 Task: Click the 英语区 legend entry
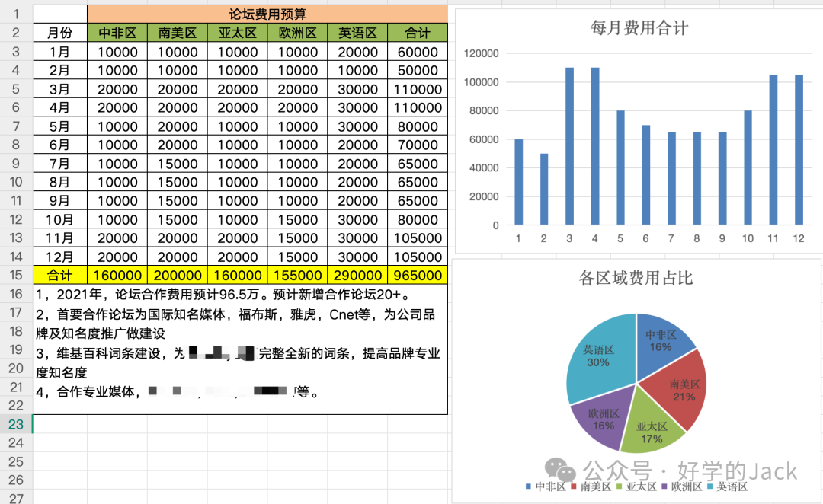pos(728,486)
